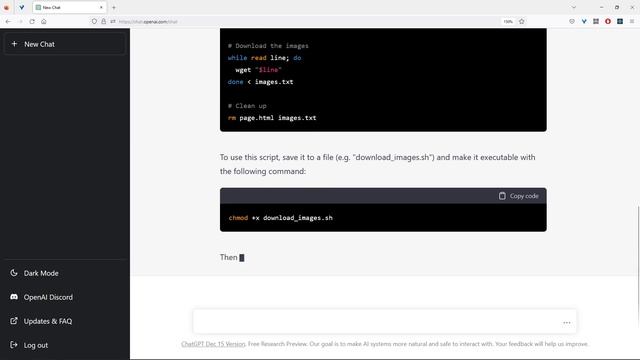Select the New Chat browser tab
640x360 pixels.
coord(69,7)
